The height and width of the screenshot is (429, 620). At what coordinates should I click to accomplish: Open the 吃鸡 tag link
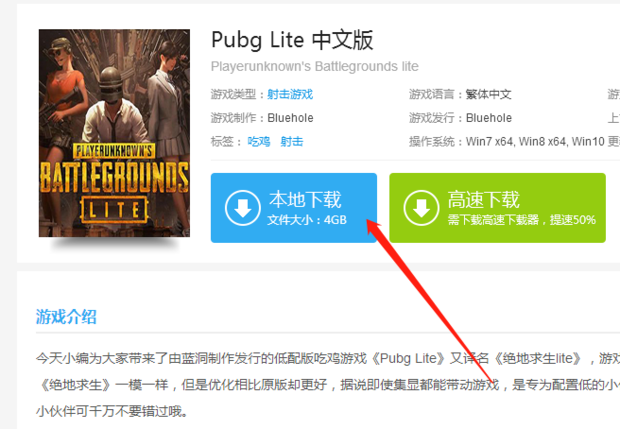[x=259, y=142]
